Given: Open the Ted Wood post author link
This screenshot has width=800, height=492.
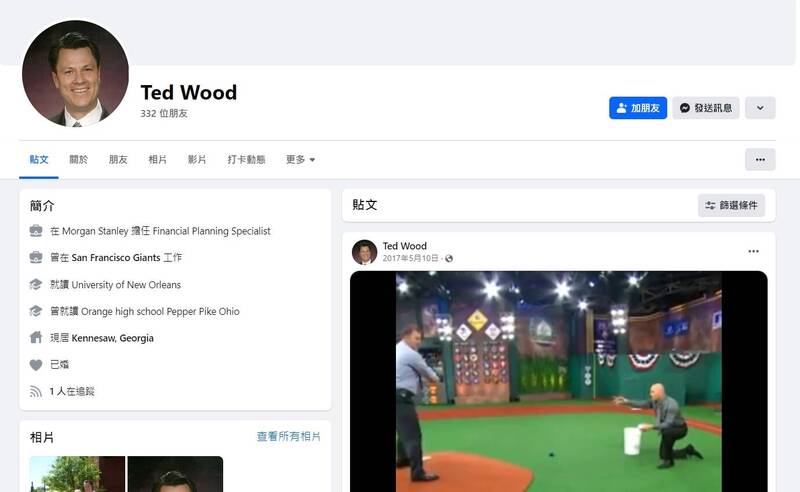Looking at the screenshot, I should (x=405, y=246).
